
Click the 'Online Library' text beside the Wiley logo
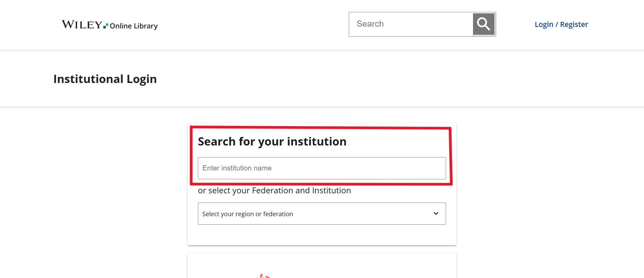tap(134, 26)
